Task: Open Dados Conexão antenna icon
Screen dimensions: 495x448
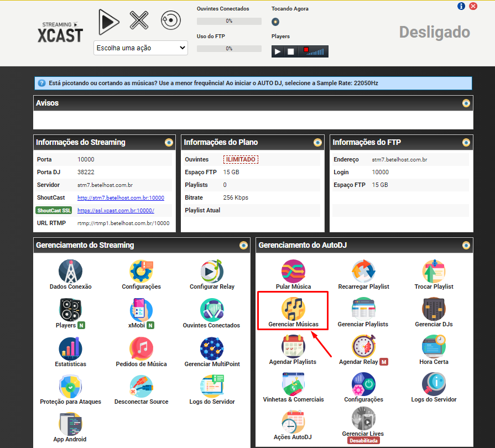Action: (70, 271)
